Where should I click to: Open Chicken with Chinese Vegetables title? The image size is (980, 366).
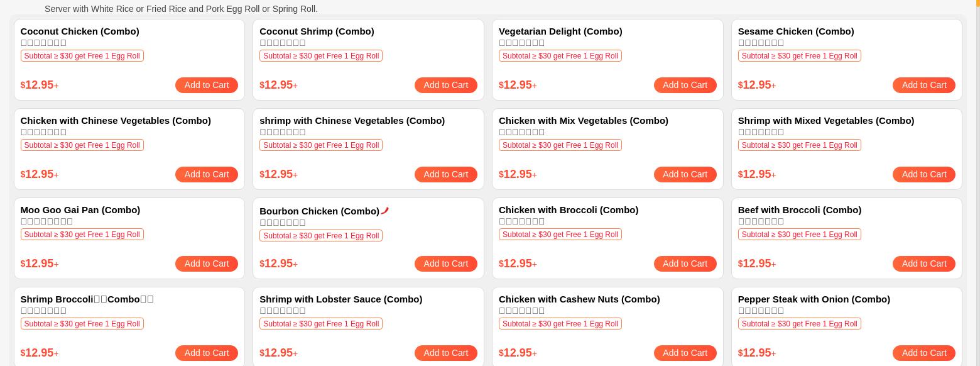coord(116,120)
